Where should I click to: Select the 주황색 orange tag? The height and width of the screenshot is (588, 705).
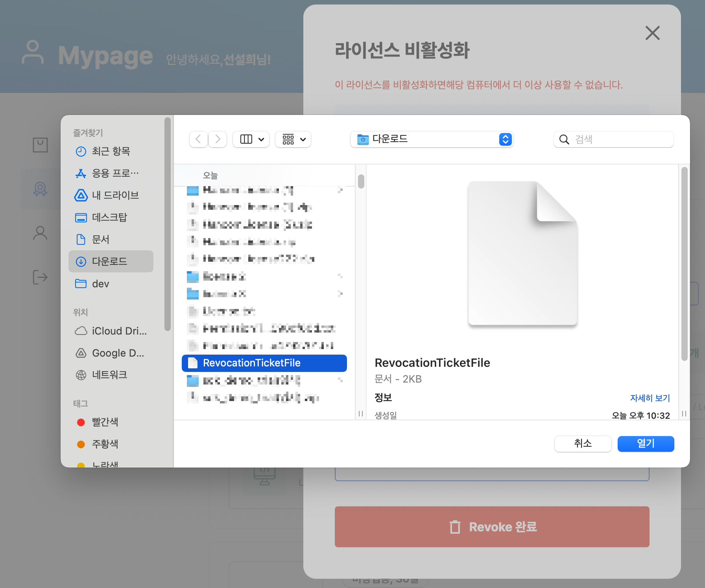(x=105, y=444)
